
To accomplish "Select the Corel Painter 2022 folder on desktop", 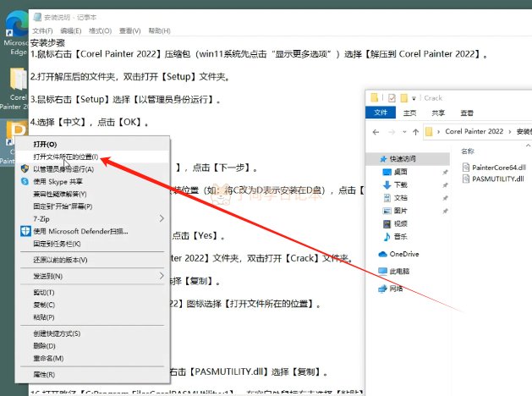I will (x=15, y=89).
